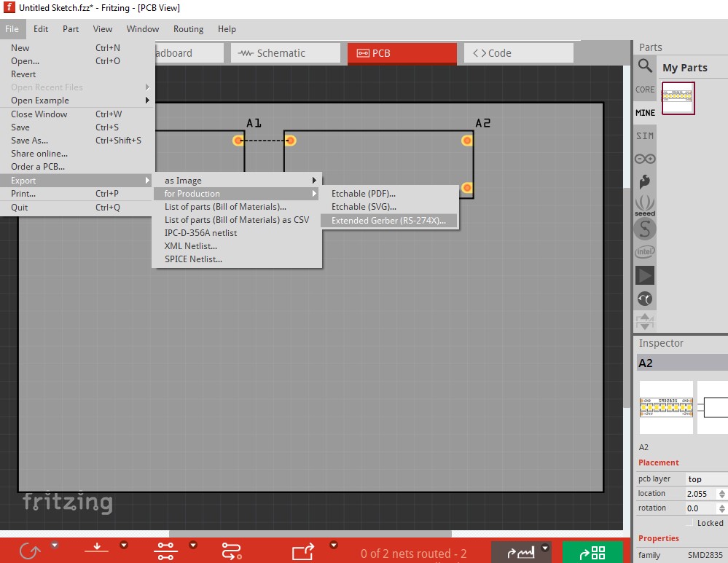Click the Rotate button in bottom toolbar
728x563 pixels.
click(x=30, y=551)
